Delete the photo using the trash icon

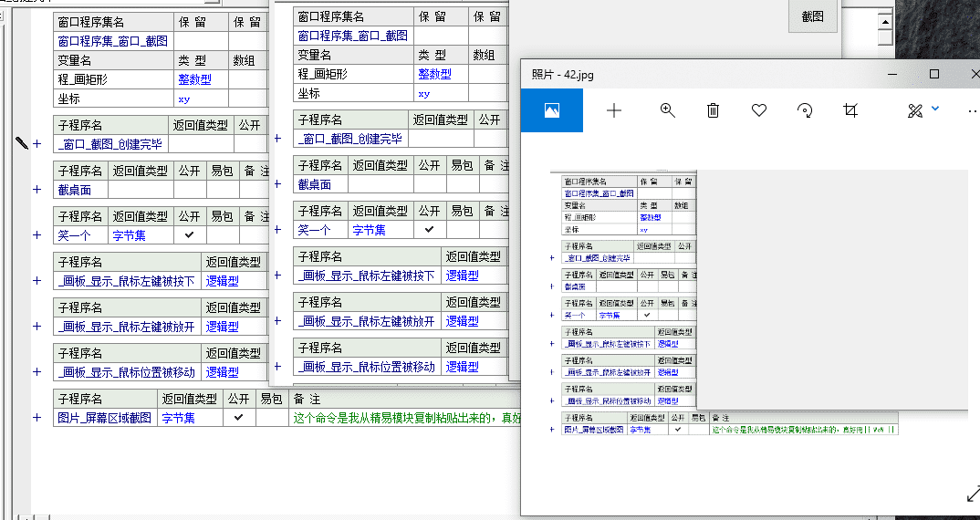[714, 110]
